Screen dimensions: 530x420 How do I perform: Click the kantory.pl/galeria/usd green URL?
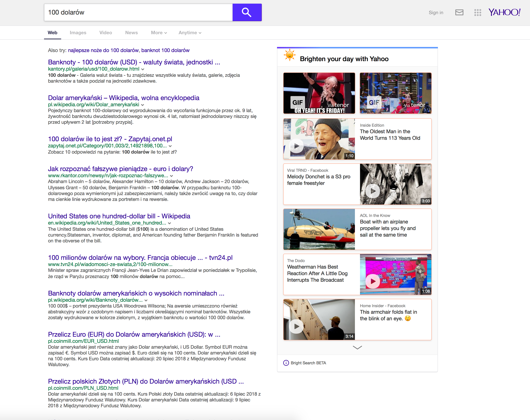[94, 69]
